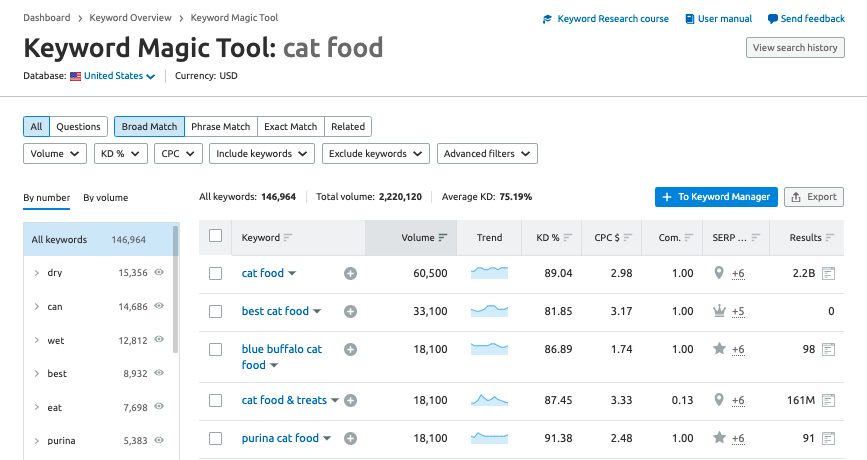Open SERP snapshot icon for 'blue buffalo cat food'
Image resolution: width=867 pixels, height=460 pixels.
(x=828, y=349)
